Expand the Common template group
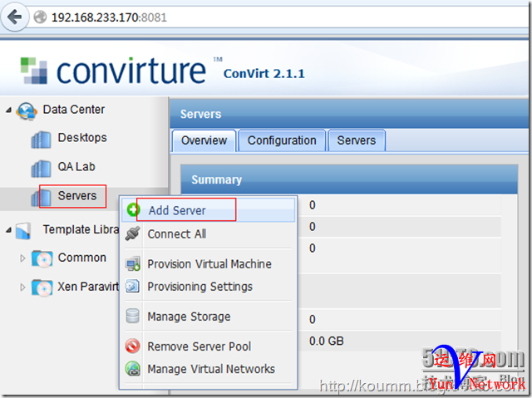532x398 pixels. click(22, 258)
